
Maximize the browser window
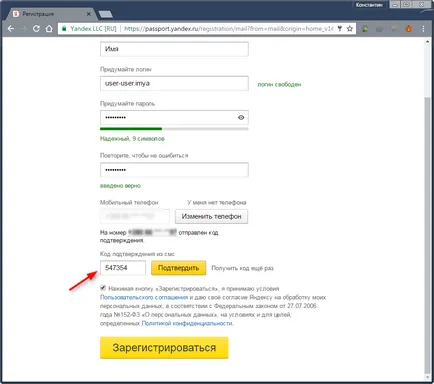coord(407,5)
